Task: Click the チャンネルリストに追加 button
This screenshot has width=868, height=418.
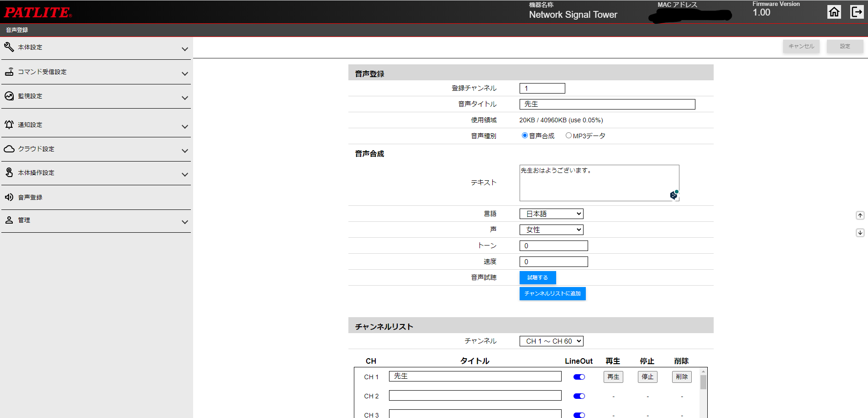Action: pyautogui.click(x=552, y=293)
